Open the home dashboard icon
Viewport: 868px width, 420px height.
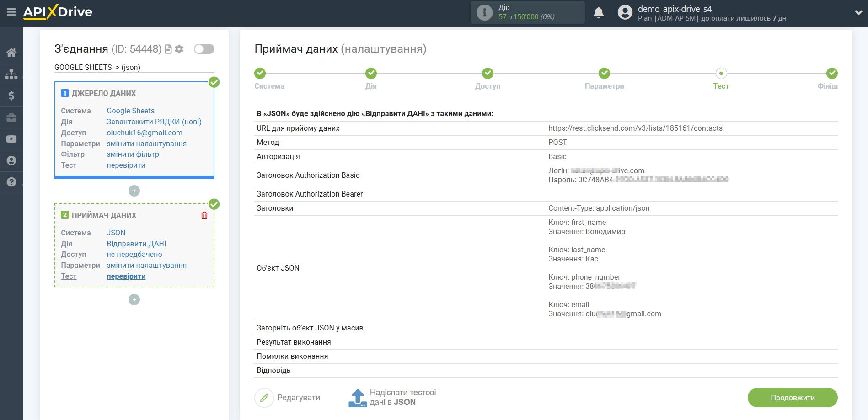(11, 53)
